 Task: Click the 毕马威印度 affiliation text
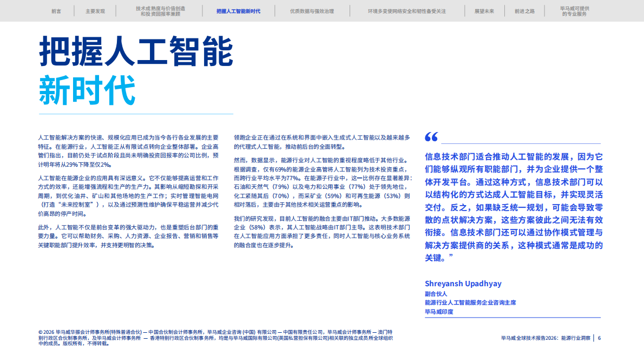pyautogui.click(x=439, y=312)
